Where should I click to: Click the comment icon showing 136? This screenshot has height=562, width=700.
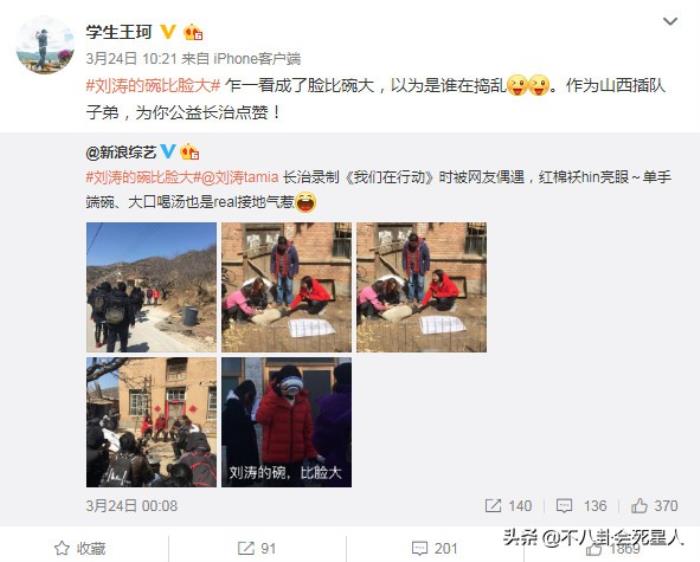tap(564, 506)
